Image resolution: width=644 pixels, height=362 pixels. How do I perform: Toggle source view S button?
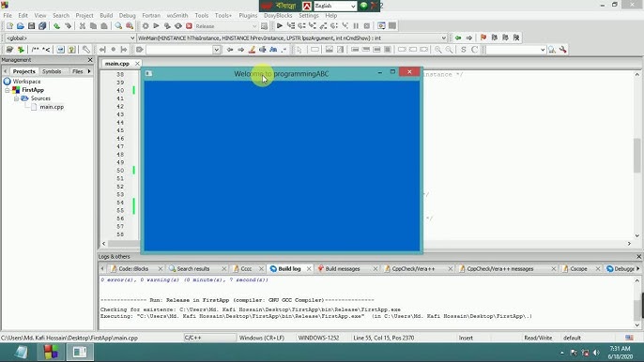click(464, 50)
